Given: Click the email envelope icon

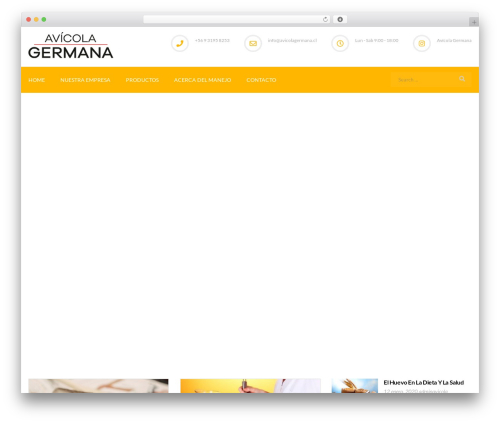Looking at the screenshot, I should coord(253,43).
